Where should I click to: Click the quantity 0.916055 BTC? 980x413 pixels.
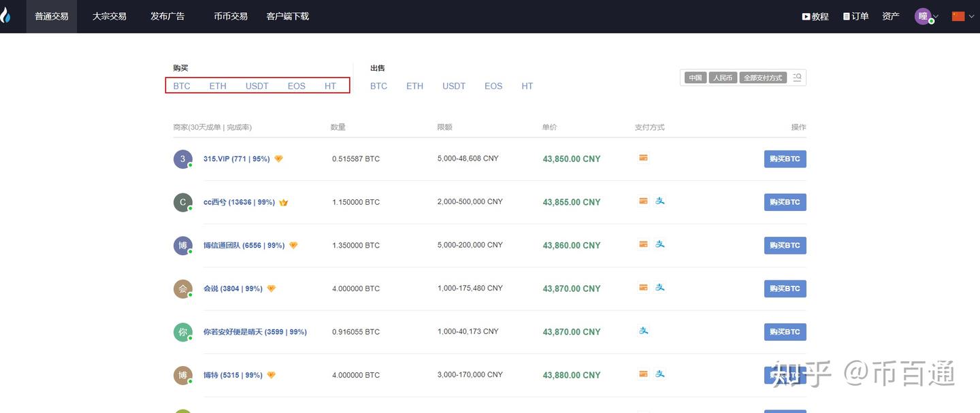coord(356,332)
